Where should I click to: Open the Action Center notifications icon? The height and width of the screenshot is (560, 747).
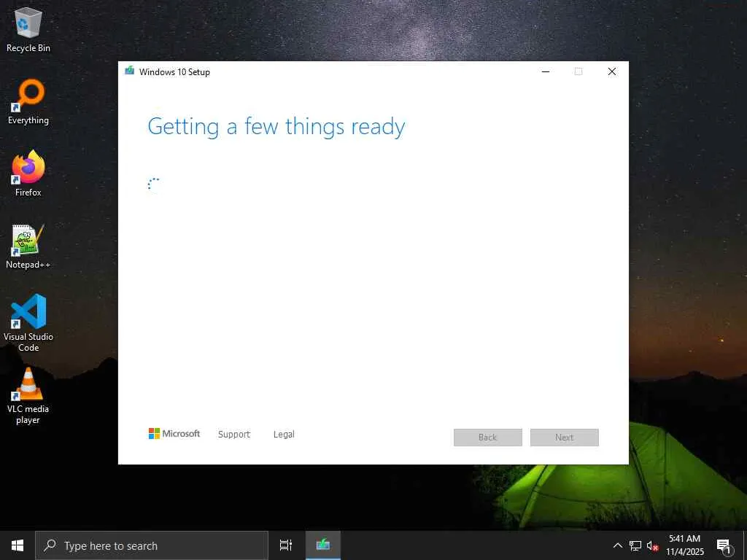(x=724, y=545)
